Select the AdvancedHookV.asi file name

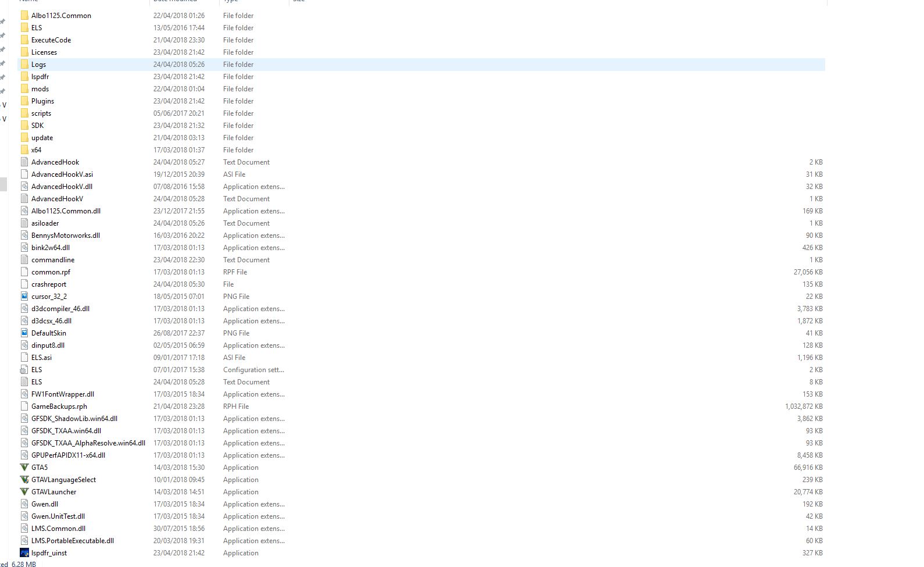click(62, 174)
